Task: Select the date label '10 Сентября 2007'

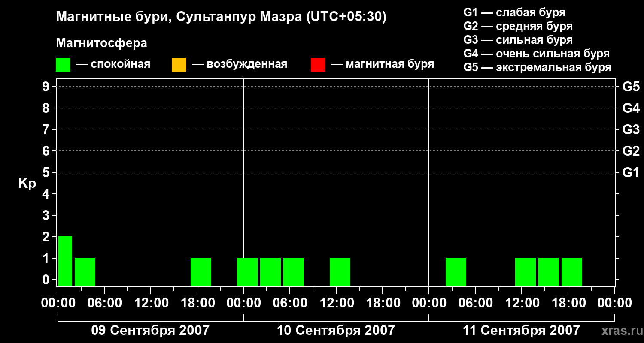Action: pos(336,331)
